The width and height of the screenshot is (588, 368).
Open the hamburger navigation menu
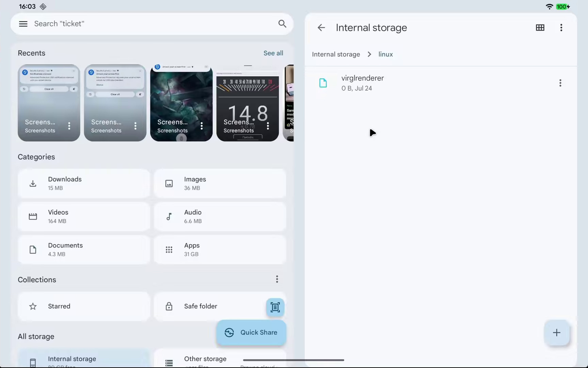click(23, 24)
